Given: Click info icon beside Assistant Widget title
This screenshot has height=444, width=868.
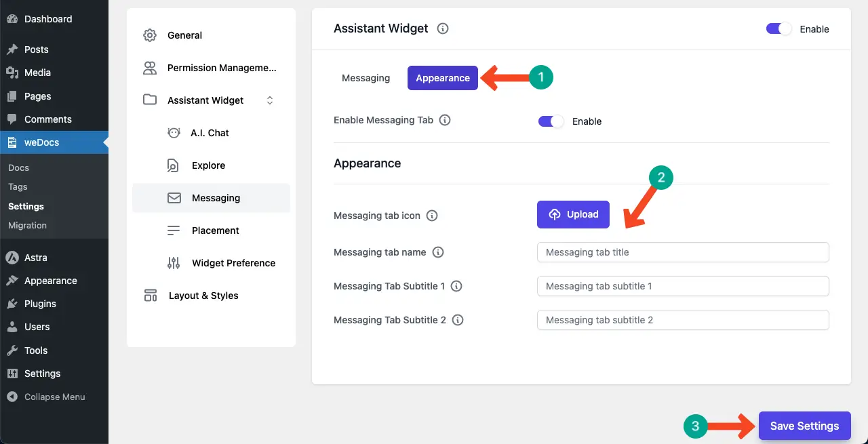Looking at the screenshot, I should (443, 28).
